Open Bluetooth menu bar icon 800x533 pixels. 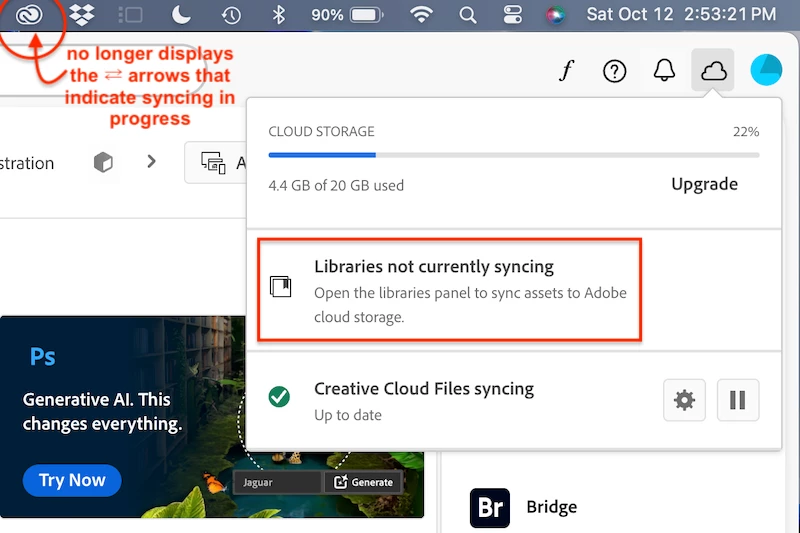pos(279,15)
